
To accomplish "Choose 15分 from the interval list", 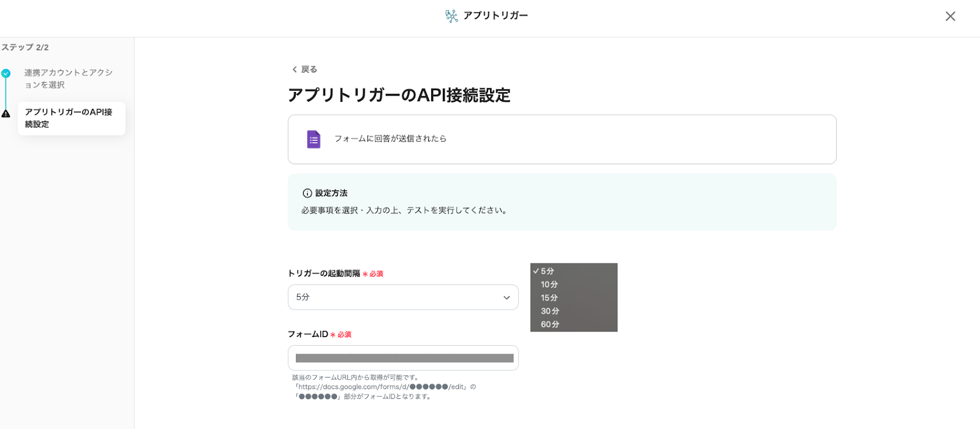I will (x=573, y=298).
